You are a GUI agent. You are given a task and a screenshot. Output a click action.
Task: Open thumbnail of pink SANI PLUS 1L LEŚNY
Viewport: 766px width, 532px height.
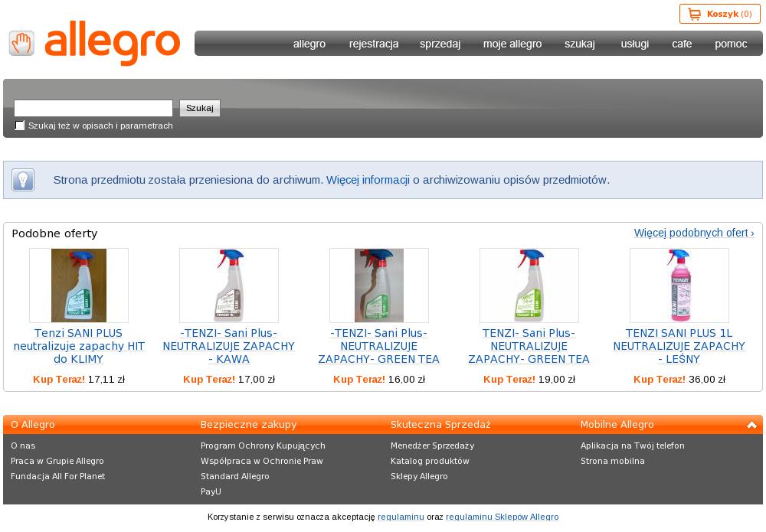679,286
